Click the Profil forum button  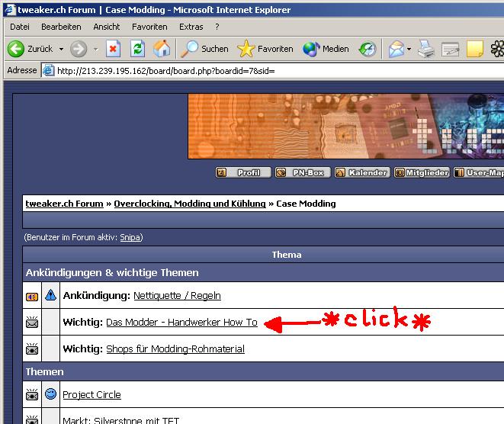pyautogui.click(x=243, y=173)
